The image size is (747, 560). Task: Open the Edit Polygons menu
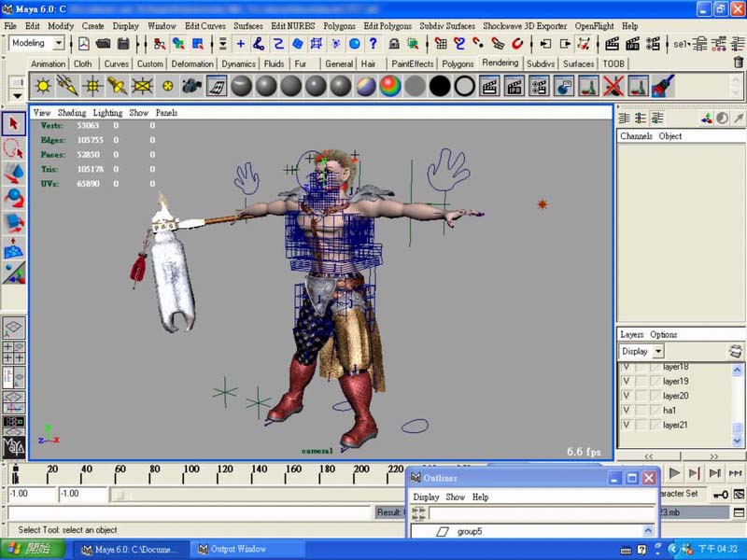[x=388, y=26]
